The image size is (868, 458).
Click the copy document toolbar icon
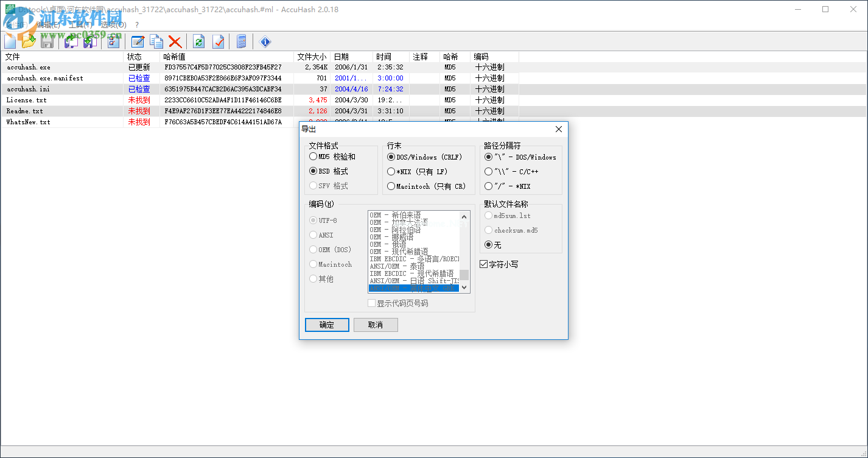[156, 41]
